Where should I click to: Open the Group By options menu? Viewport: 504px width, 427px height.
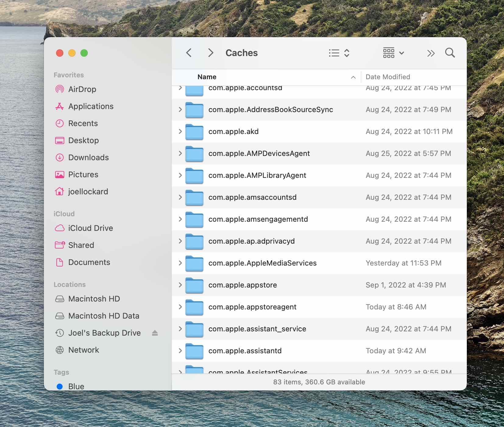393,53
